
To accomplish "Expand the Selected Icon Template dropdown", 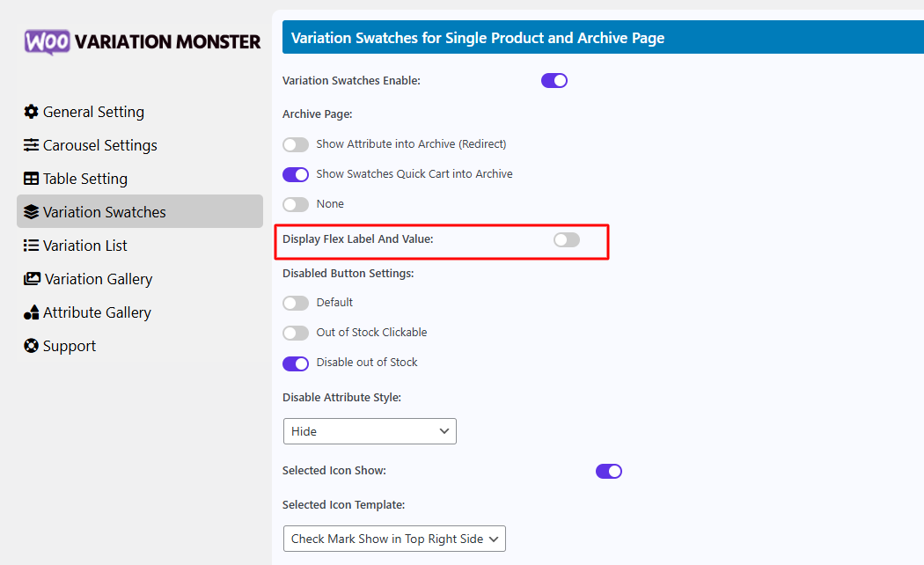I will click(394, 539).
